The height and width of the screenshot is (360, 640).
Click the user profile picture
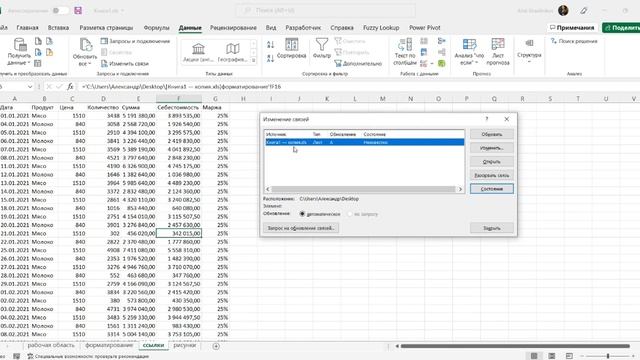click(563, 11)
